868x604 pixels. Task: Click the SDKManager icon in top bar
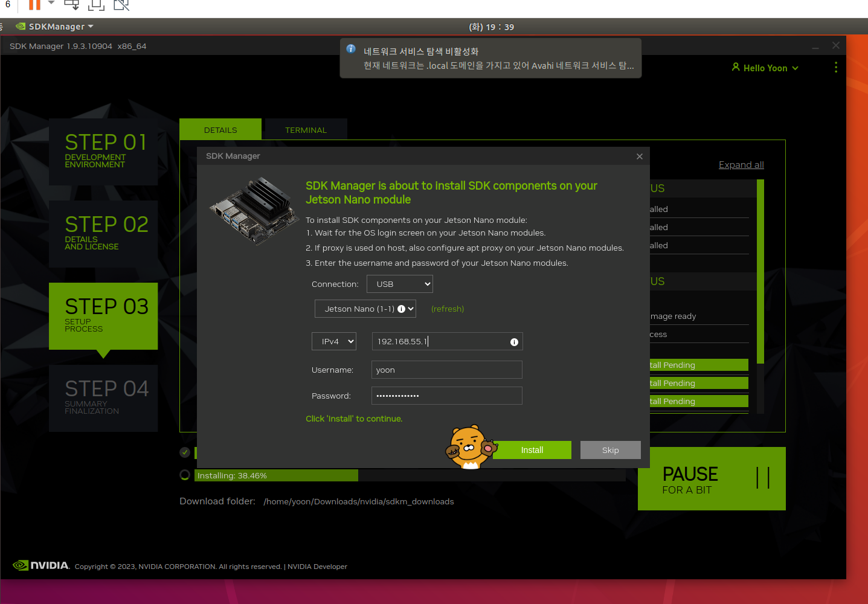(21, 27)
